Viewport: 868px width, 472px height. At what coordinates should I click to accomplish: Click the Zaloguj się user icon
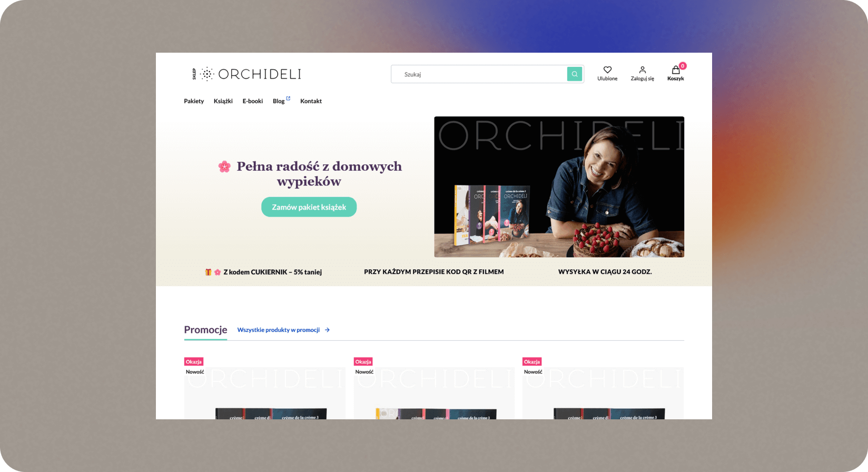tap(643, 70)
